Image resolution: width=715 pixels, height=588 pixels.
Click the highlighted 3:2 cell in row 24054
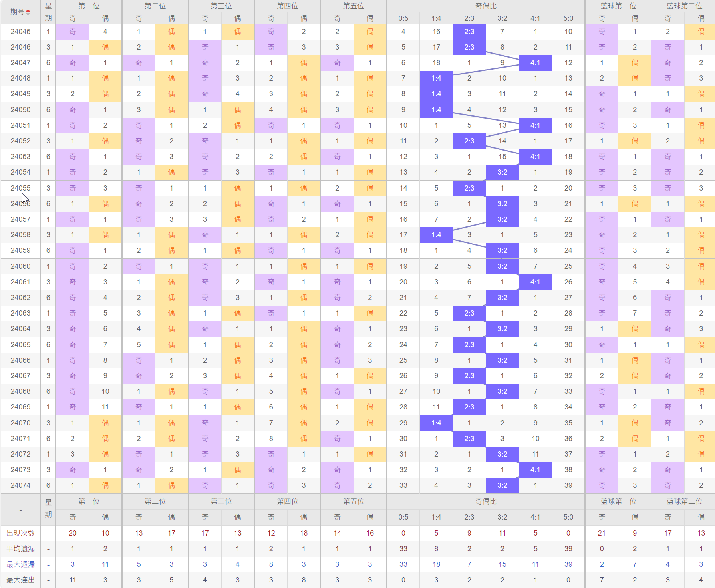click(x=502, y=172)
